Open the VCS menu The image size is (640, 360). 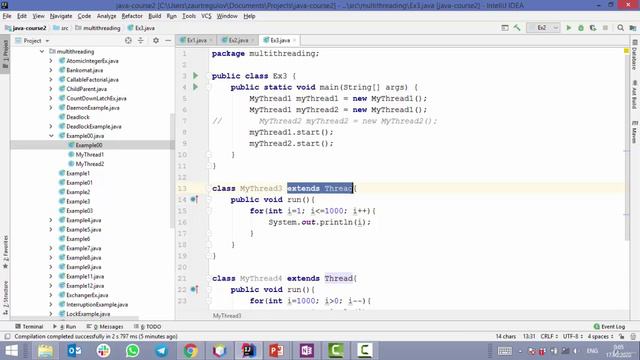[x=206, y=16]
